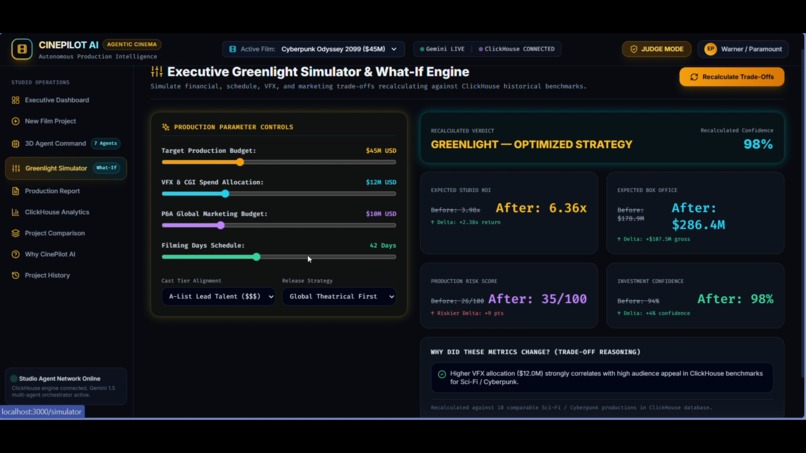Click the Project History clock icon
806x453 pixels.
(15, 275)
